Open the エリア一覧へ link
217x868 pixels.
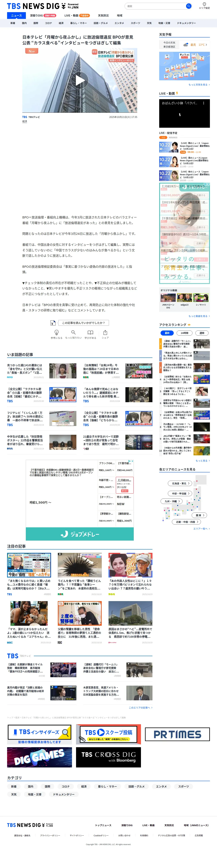click(201, 529)
